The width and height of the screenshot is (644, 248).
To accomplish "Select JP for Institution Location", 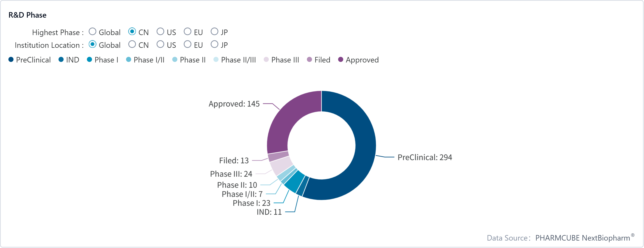I will click(214, 45).
